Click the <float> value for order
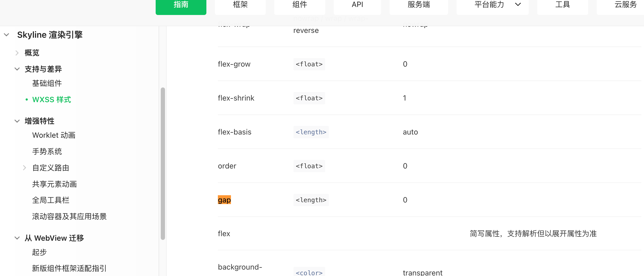 tap(309, 166)
